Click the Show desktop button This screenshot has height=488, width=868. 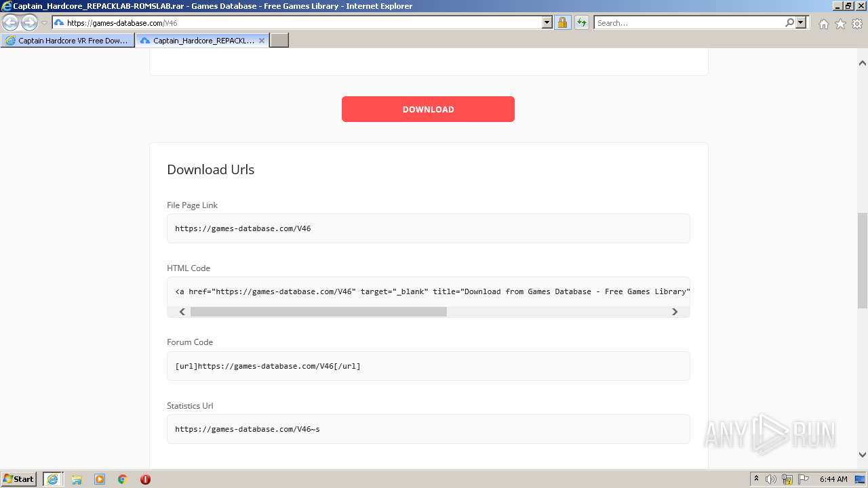click(x=861, y=479)
